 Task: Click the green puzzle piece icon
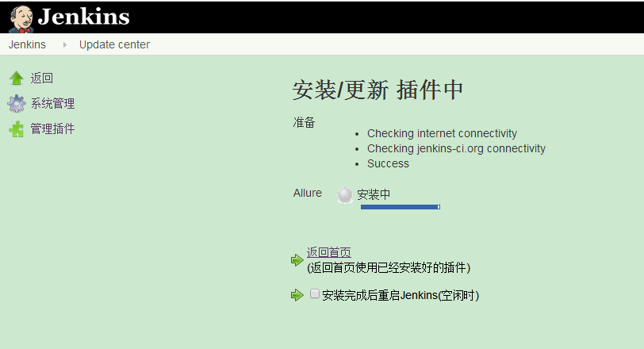point(17,129)
